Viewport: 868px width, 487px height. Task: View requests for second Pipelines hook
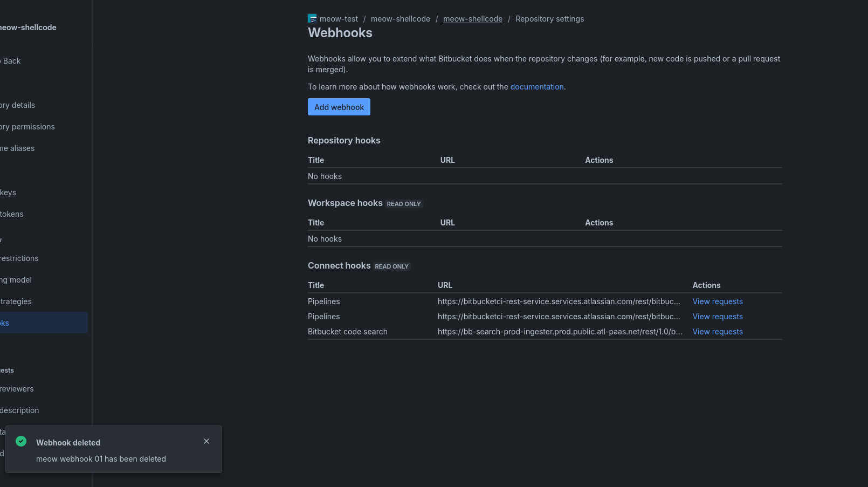coord(718,317)
